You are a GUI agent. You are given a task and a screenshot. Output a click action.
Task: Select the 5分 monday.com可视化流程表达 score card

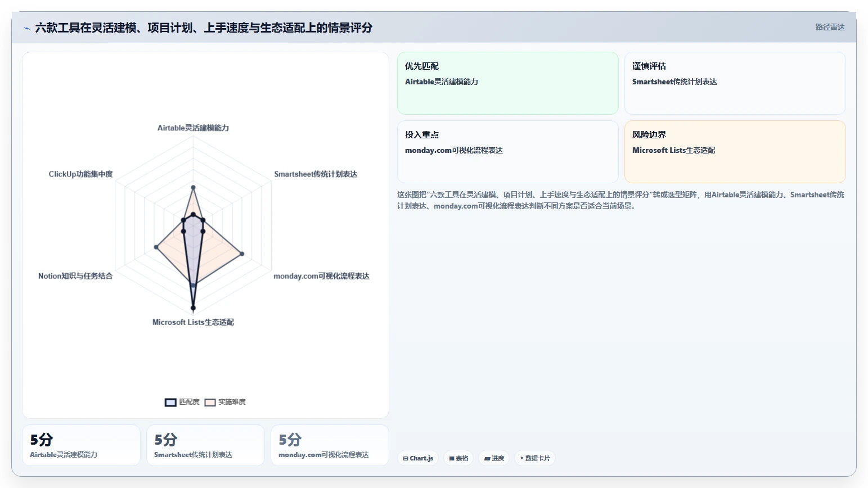pyautogui.click(x=330, y=445)
